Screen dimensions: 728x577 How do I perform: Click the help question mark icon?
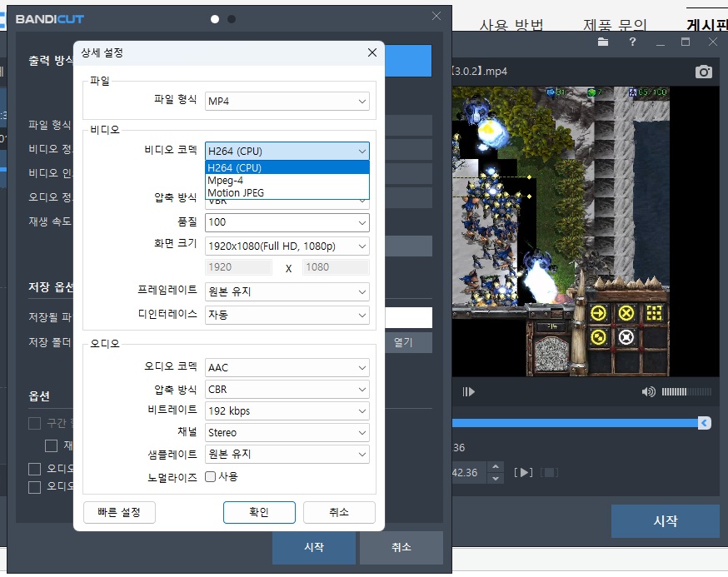(x=632, y=42)
